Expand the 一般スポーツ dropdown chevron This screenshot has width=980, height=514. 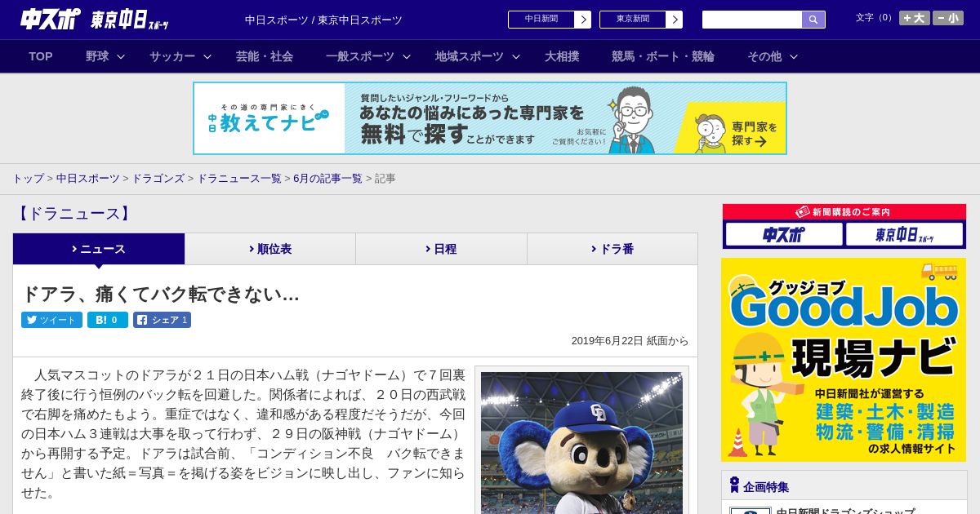pyautogui.click(x=407, y=56)
